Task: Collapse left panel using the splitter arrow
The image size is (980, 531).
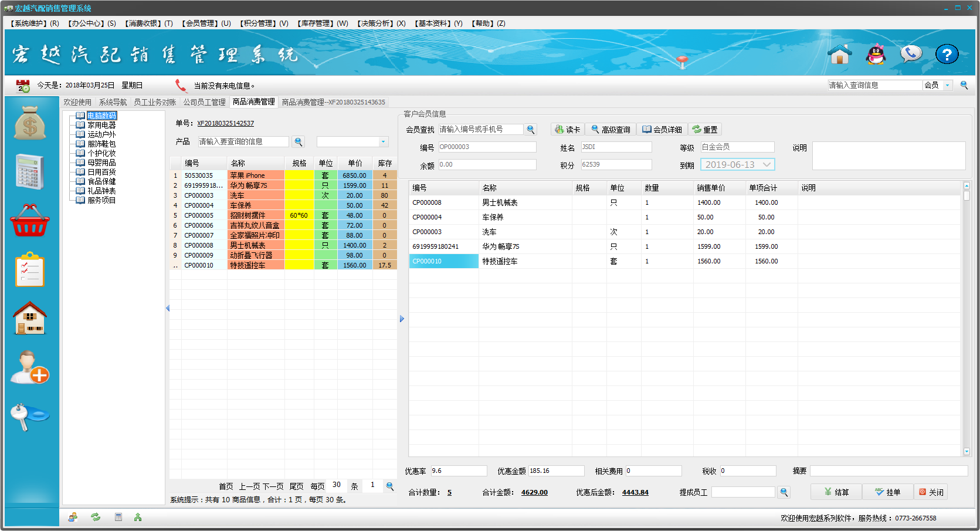Action: (x=168, y=308)
